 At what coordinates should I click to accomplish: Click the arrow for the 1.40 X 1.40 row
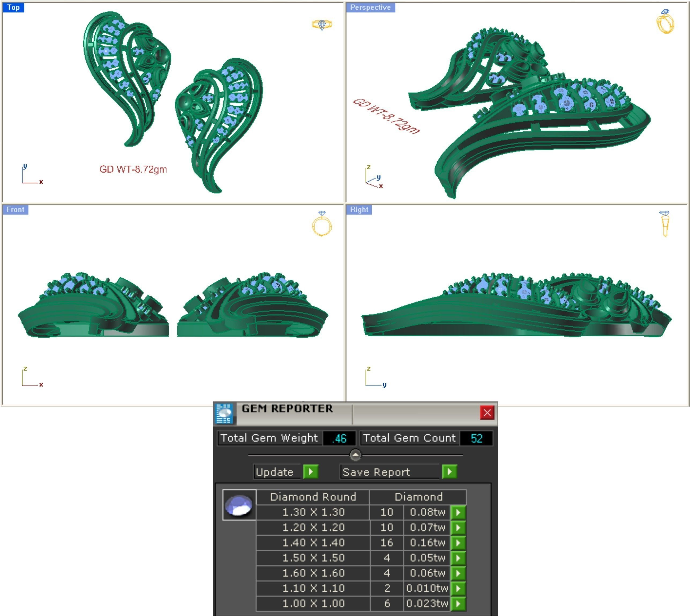point(458,543)
